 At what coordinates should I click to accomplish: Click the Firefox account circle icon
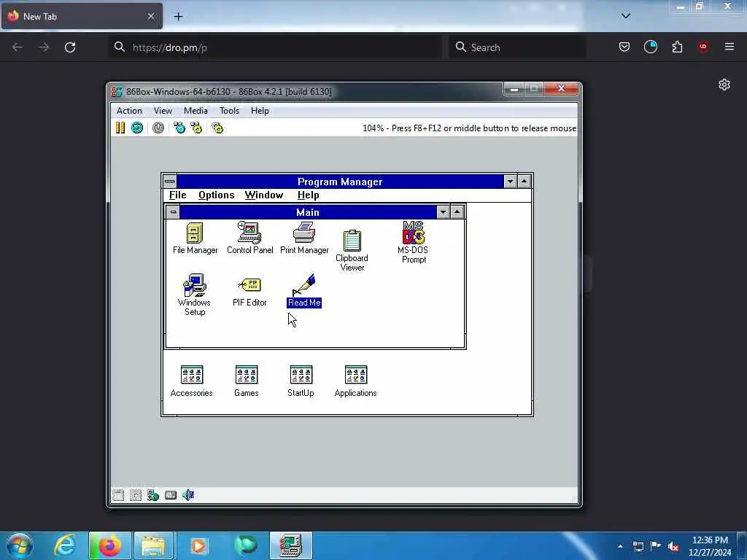coord(650,47)
